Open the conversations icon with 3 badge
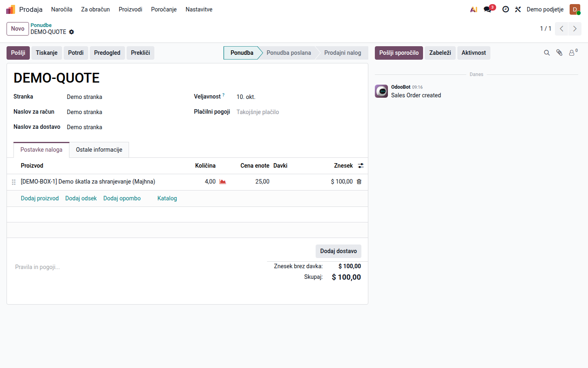 pos(488,9)
